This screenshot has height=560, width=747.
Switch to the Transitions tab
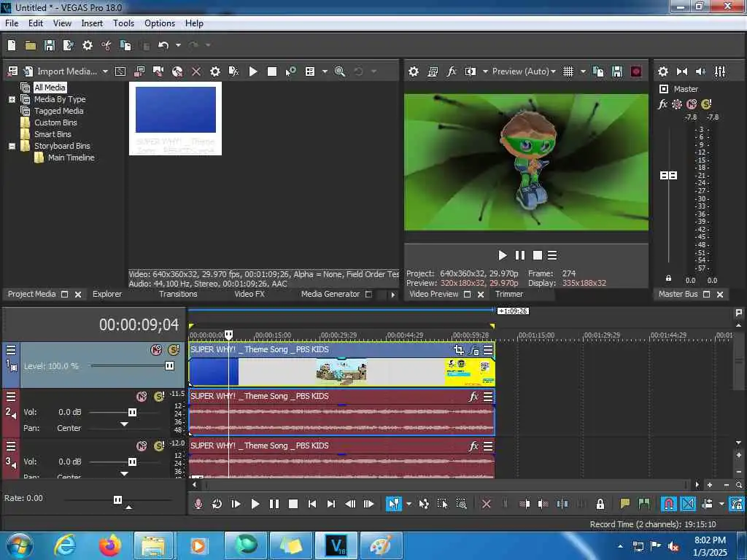click(x=178, y=295)
